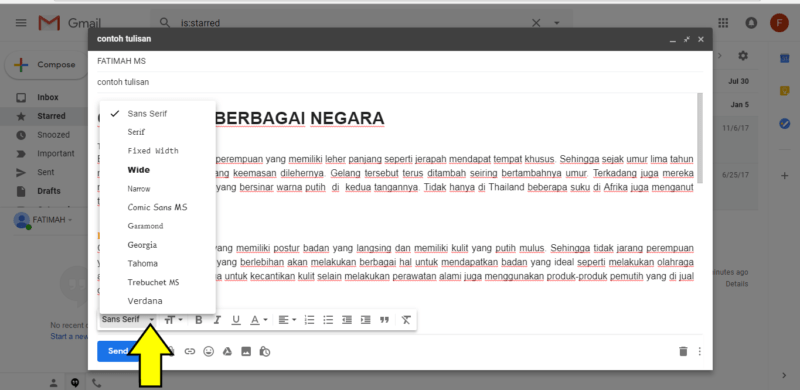The image size is (800, 390).
Task: Open notifications bell icon
Action: 751,23
